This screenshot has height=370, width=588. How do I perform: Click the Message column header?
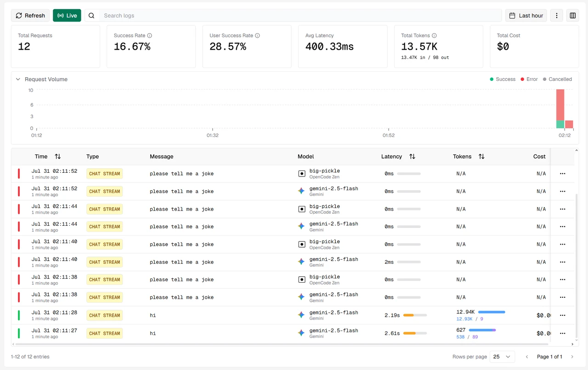(x=161, y=156)
